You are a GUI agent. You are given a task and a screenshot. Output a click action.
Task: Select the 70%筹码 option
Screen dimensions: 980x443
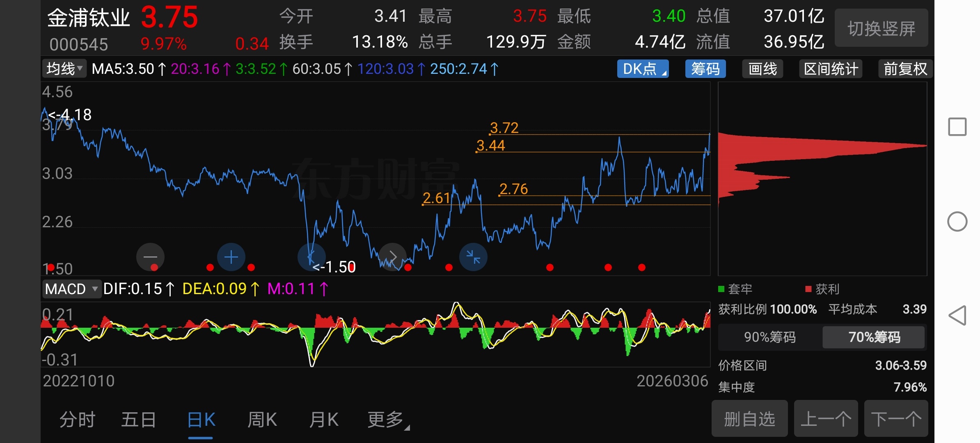(x=874, y=337)
